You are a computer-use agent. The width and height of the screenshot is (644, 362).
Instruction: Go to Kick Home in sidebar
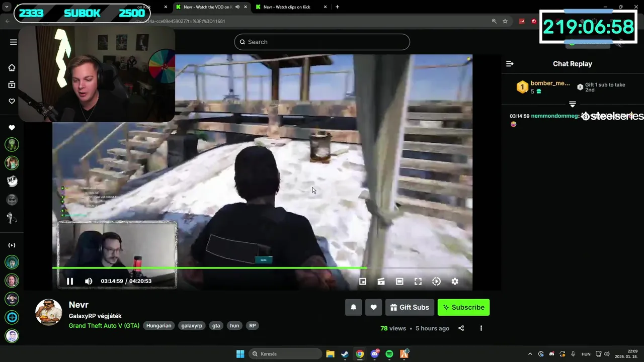click(12, 68)
